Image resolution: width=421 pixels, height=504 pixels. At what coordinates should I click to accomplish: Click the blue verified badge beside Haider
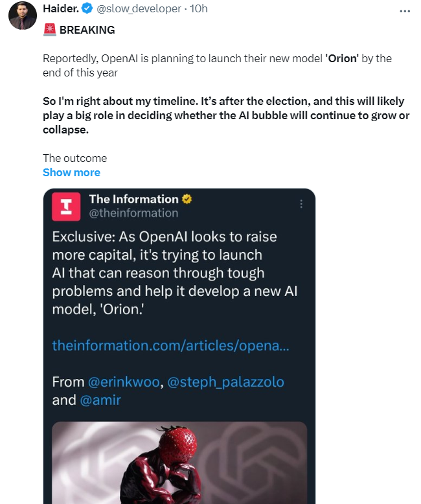pos(87,8)
